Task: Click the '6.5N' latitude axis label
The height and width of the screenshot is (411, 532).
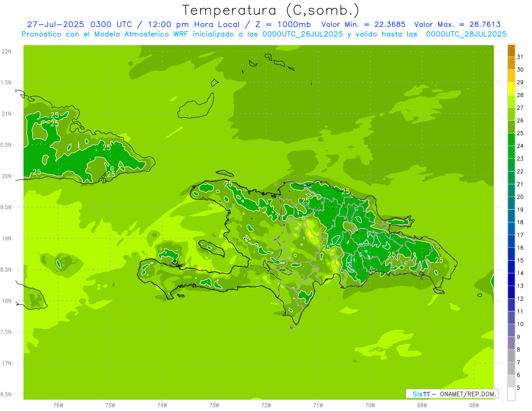Action: 6,395
